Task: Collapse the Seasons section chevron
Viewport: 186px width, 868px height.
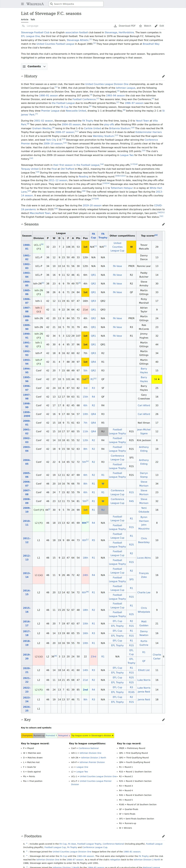Action: click(x=22, y=224)
